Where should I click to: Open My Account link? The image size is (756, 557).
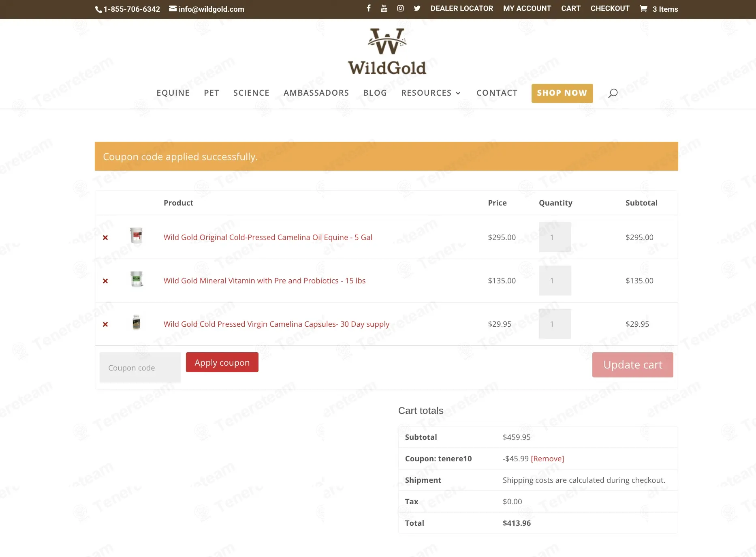527,9
